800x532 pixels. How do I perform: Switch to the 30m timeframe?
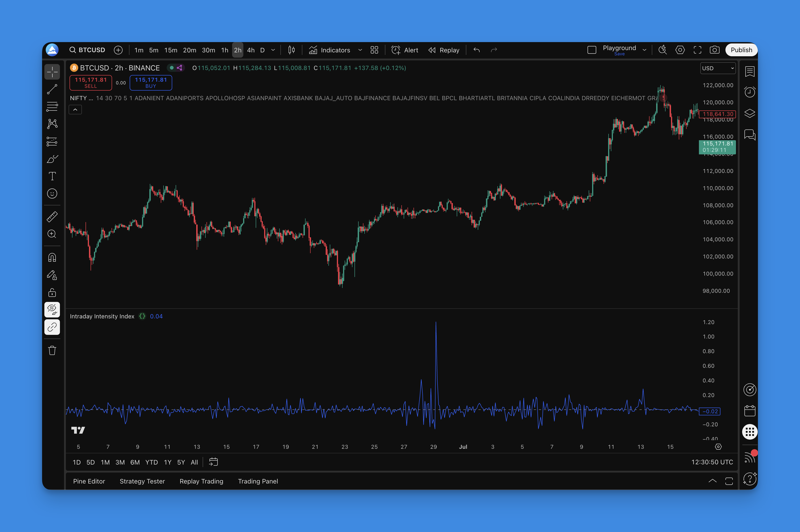tap(208, 50)
